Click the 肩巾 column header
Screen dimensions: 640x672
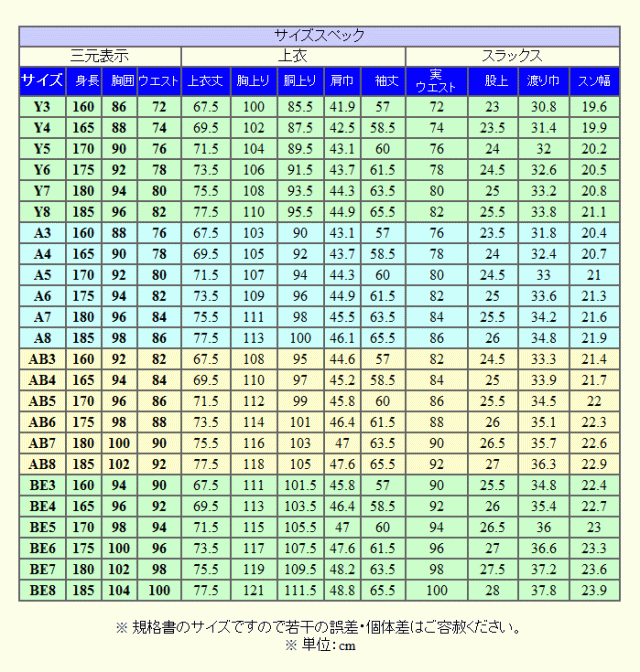pyautogui.click(x=342, y=81)
